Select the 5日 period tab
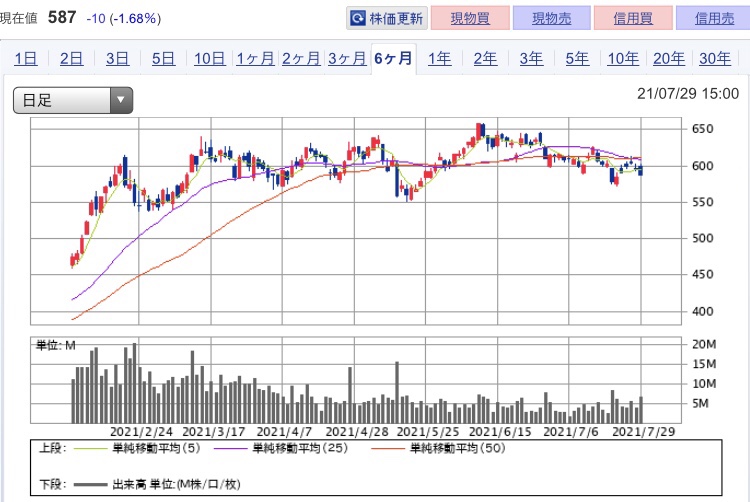 163,59
